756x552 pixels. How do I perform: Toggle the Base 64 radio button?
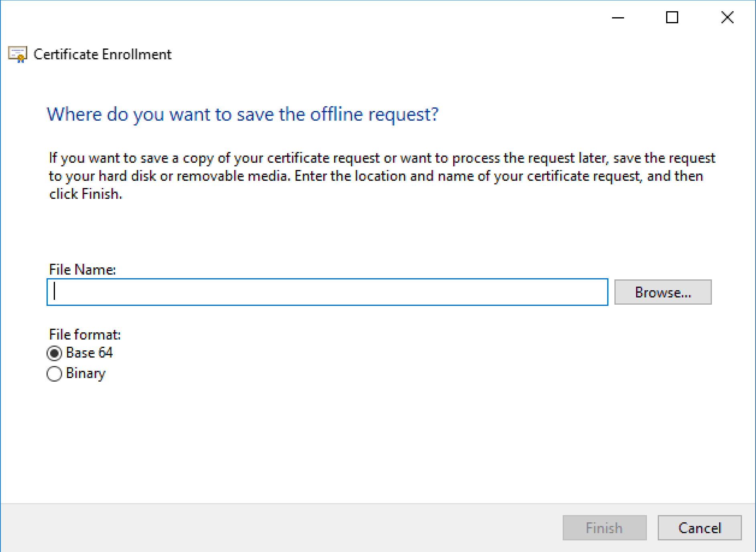[x=54, y=353]
